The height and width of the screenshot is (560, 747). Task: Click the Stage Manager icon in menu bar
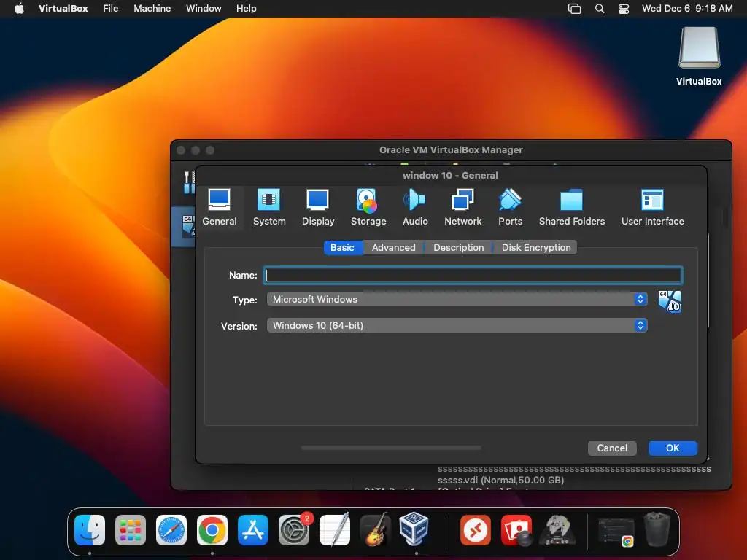pos(575,9)
